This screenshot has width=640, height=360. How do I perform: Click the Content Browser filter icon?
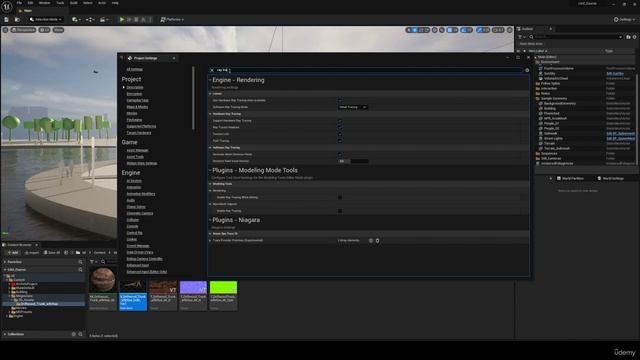[x=93, y=262]
